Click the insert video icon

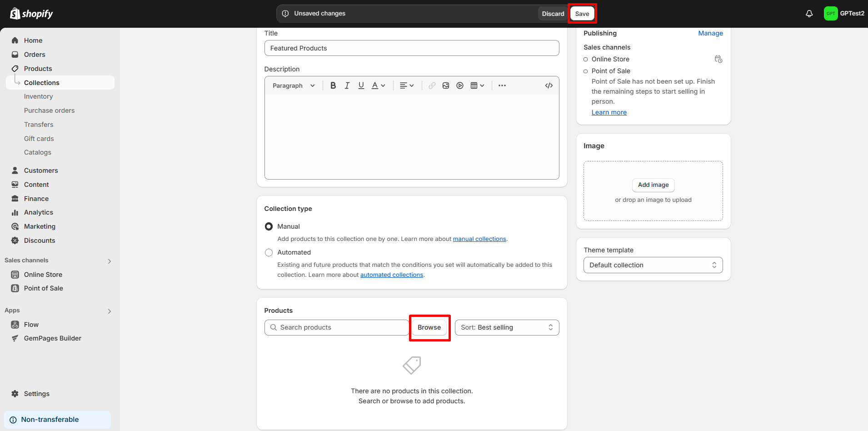(460, 85)
